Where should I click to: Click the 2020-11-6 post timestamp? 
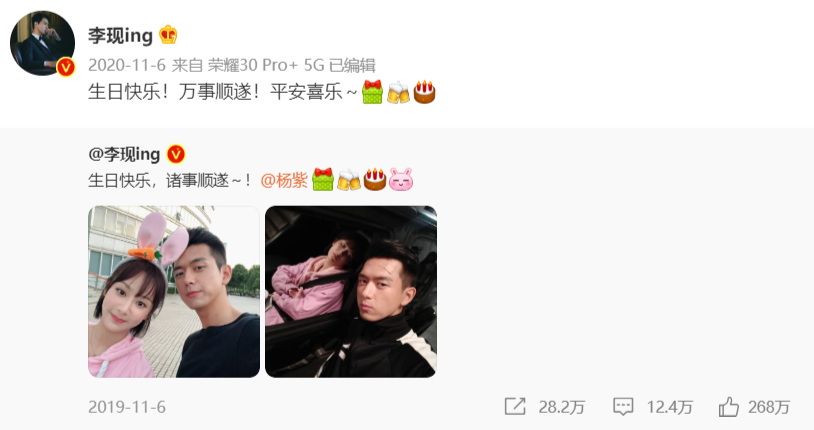(x=127, y=65)
